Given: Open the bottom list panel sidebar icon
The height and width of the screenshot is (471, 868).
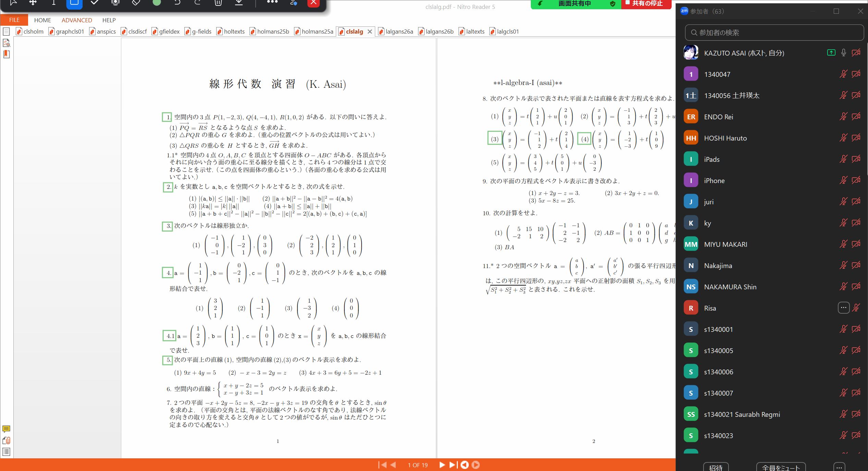Looking at the screenshot, I should click(6, 452).
